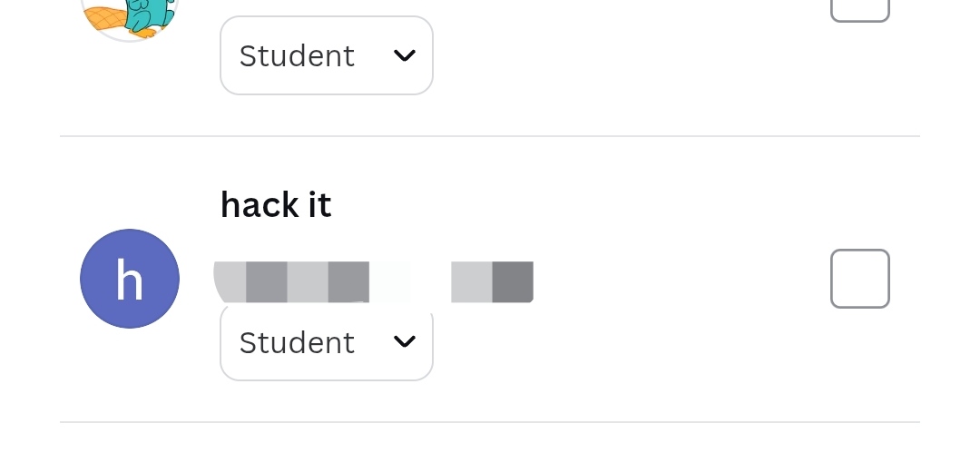
Task: Click the "hack it" member name
Action: pyautogui.click(x=276, y=205)
